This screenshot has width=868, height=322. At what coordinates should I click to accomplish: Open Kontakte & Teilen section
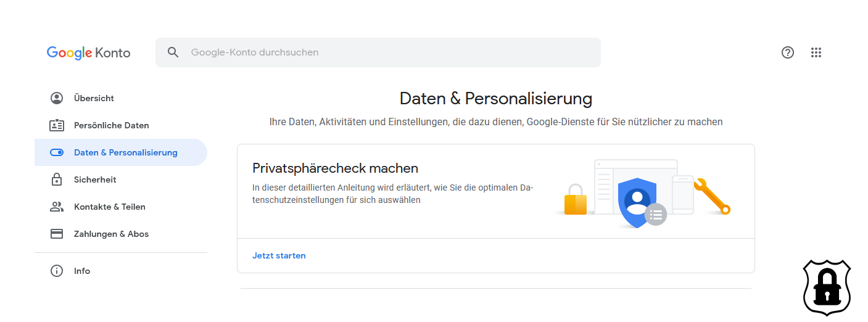point(121,207)
